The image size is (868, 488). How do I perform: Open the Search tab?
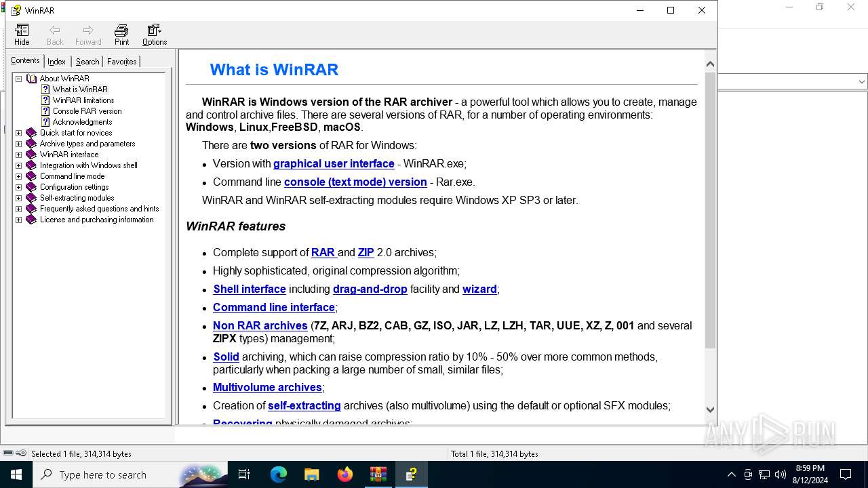pos(87,62)
